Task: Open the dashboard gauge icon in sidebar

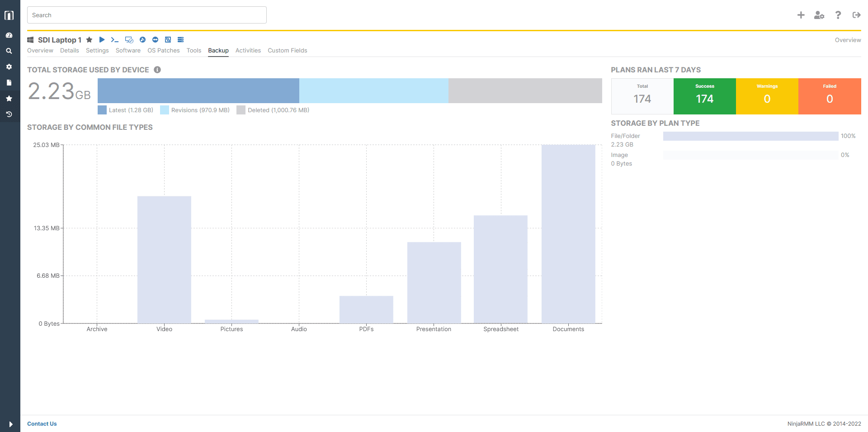Action: click(x=9, y=35)
